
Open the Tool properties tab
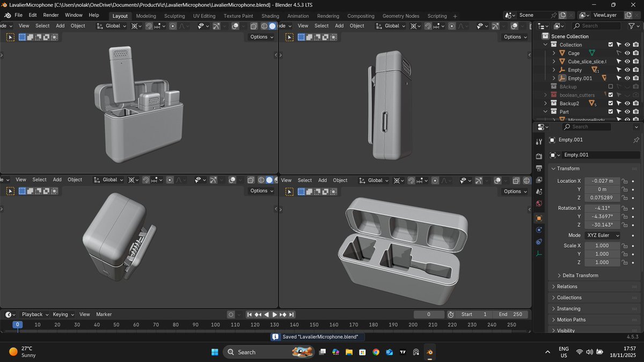coord(539,142)
